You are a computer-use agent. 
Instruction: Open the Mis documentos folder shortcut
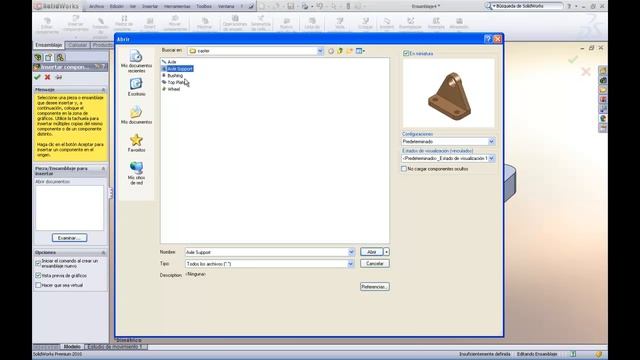(136, 115)
